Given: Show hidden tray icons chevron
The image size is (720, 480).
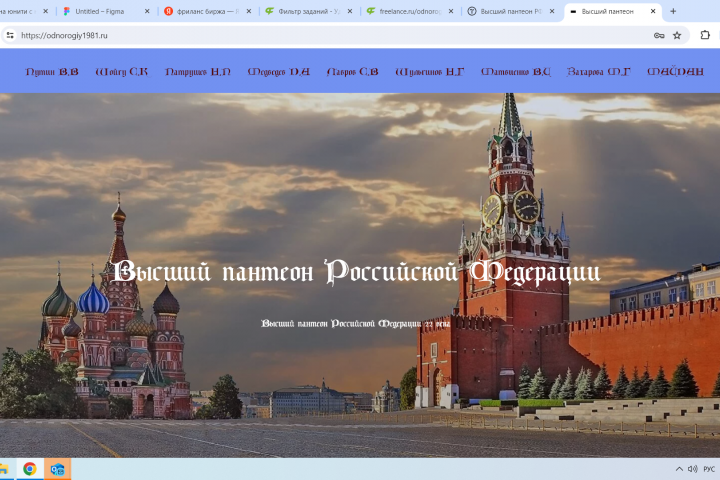Looking at the screenshot, I should 679,469.
